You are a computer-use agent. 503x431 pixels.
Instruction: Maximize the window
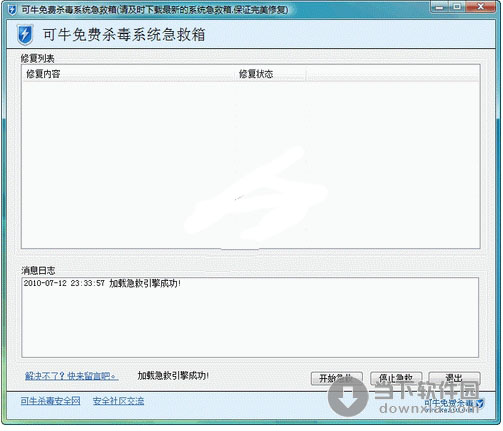click(457, 7)
